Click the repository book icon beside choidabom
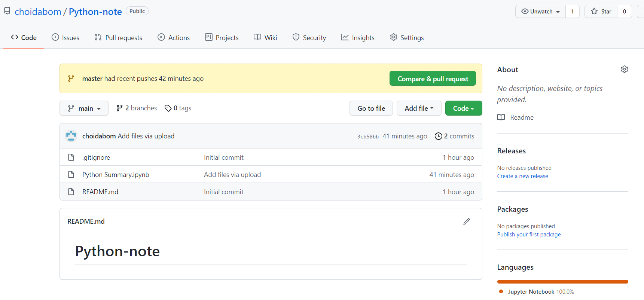644x300 pixels. pos(7,11)
